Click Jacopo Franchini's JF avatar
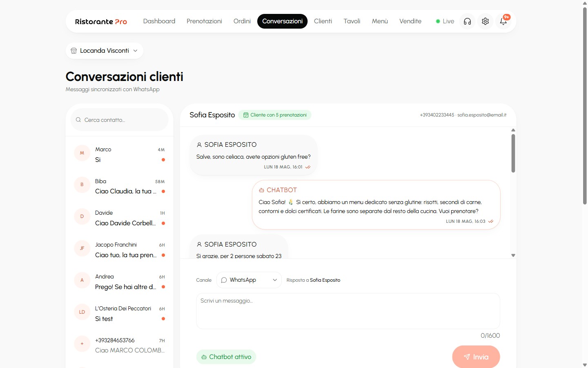The width and height of the screenshot is (588, 368). coord(82,248)
